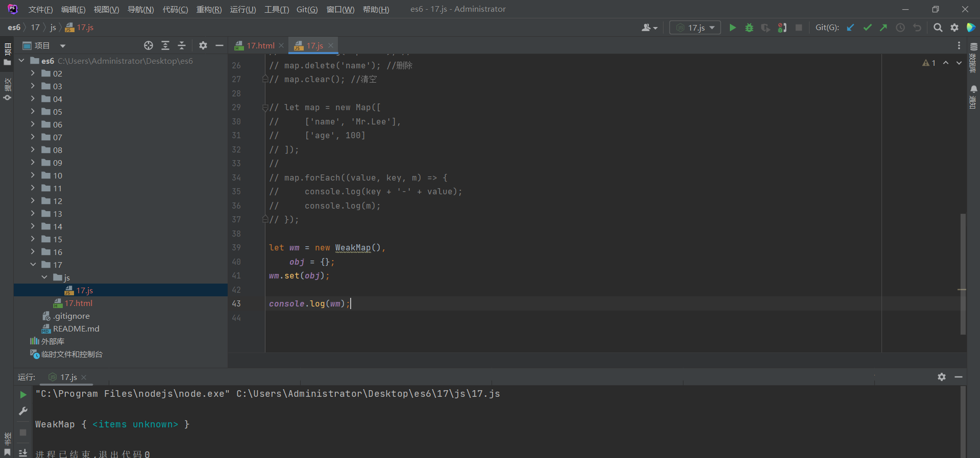Open the 项目 view mode dropdown

pyautogui.click(x=63, y=46)
